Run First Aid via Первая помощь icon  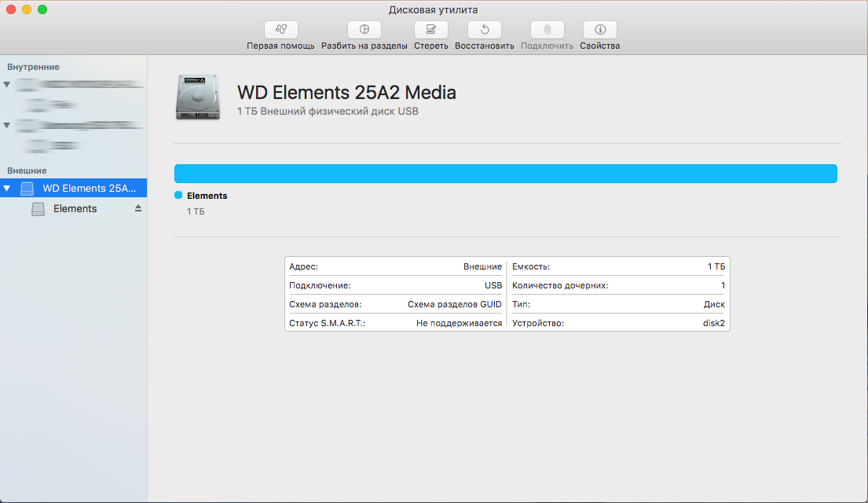(x=280, y=30)
